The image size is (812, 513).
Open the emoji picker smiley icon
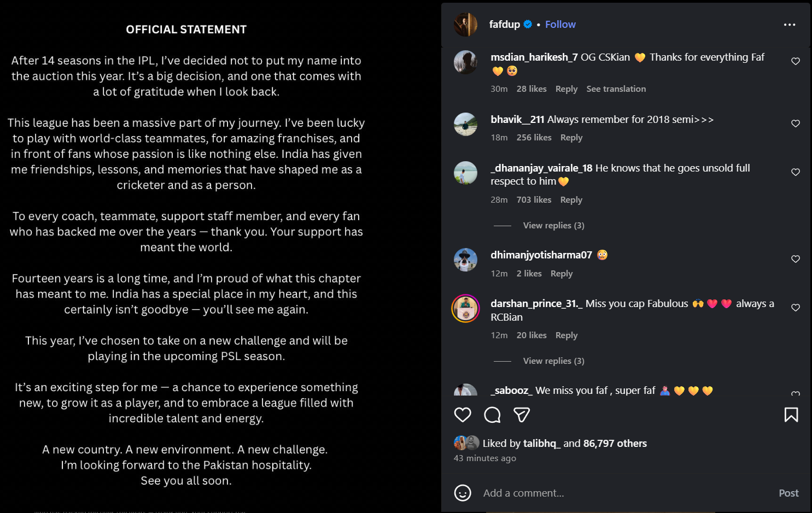[x=463, y=493]
